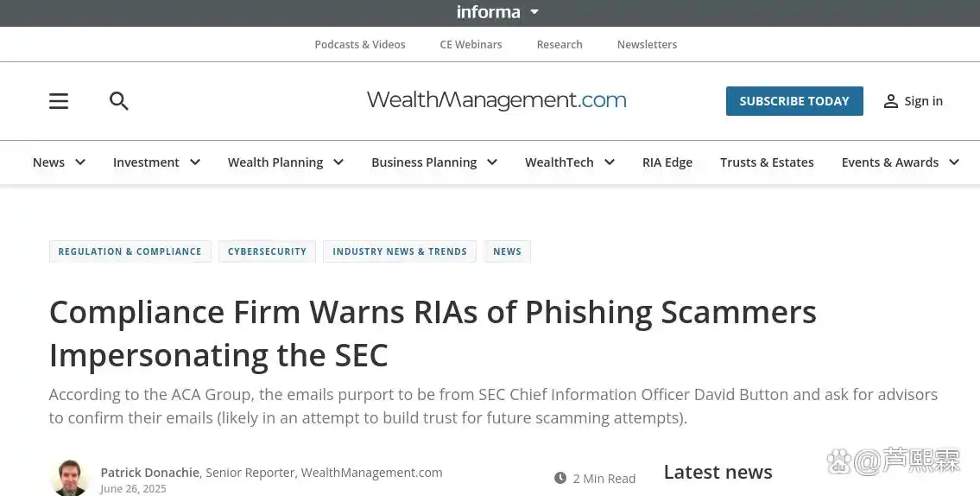
Task: Select the Cybersecurity category tag
Action: pyautogui.click(x=267, y=251)
